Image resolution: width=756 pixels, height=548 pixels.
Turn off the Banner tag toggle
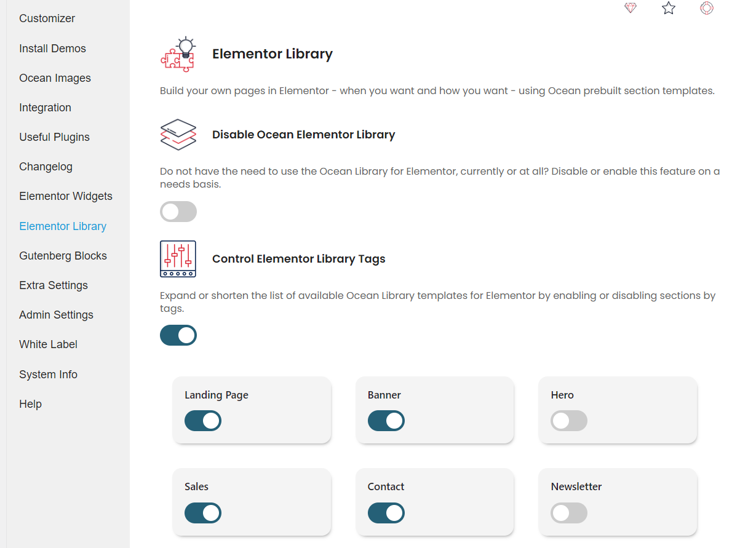(x=386, y=421)
